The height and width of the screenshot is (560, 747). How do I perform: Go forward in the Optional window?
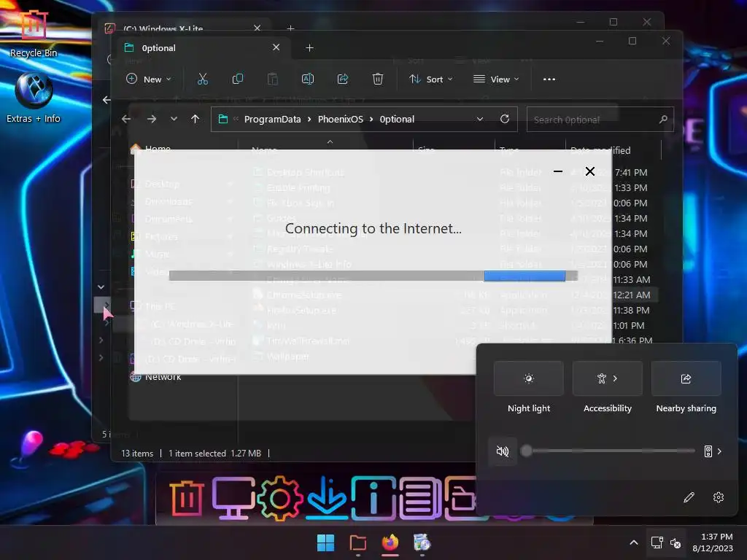(152, 119)
